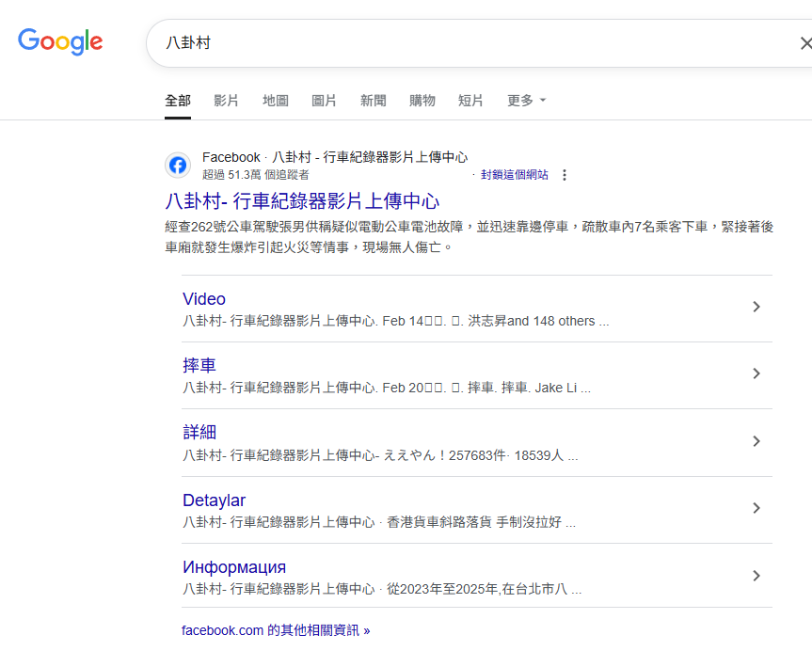This screenshot has height=651, width=812.
Task: Open the 新聞 tab
Action: (373, 101)
